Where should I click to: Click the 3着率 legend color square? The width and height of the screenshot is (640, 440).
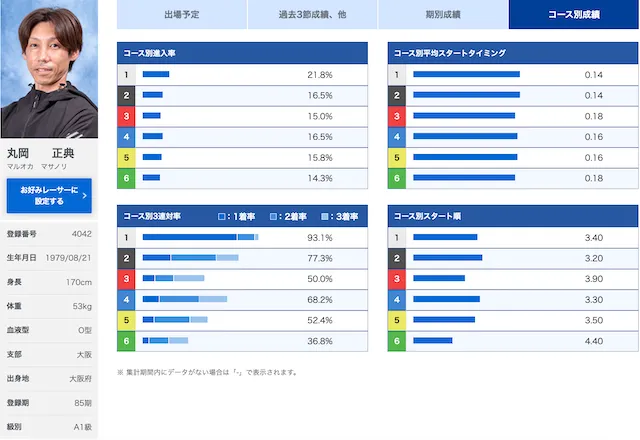click(324, 216)
